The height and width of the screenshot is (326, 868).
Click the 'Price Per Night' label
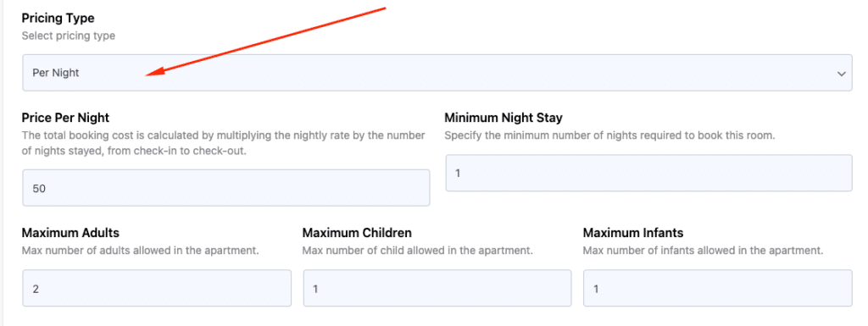(65, 118)
